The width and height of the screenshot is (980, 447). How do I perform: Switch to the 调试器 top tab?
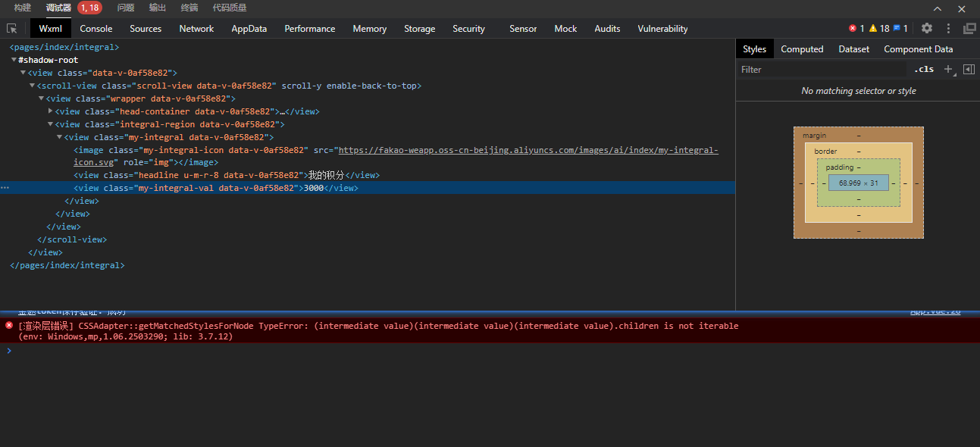click(58, 8)
